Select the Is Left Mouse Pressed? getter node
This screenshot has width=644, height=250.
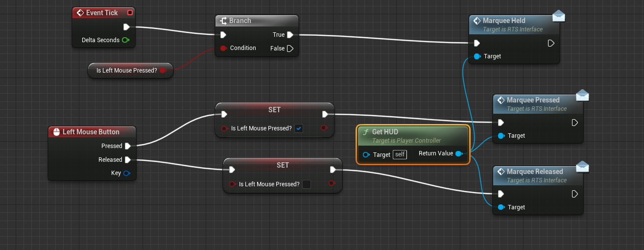click(130, 71)
